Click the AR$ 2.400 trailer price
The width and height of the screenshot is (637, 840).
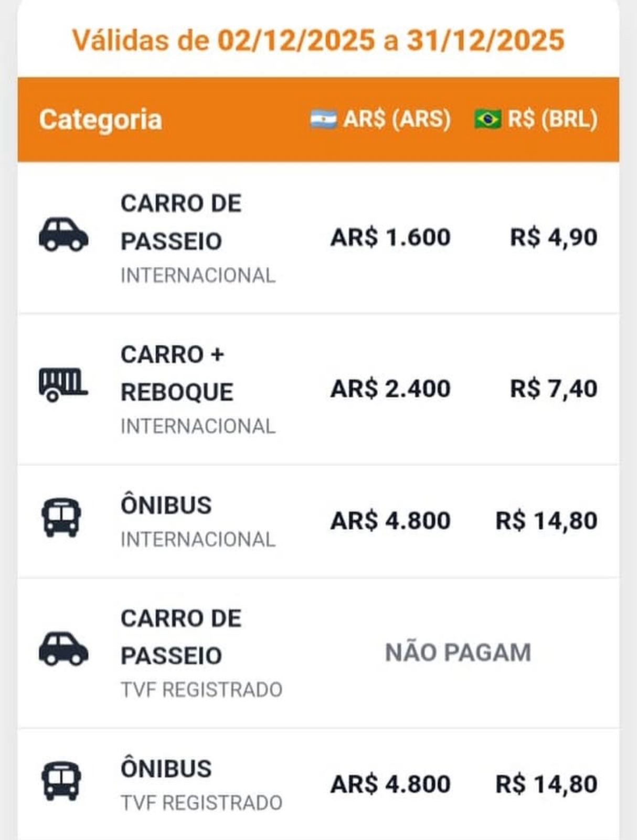tap(390, 389)
